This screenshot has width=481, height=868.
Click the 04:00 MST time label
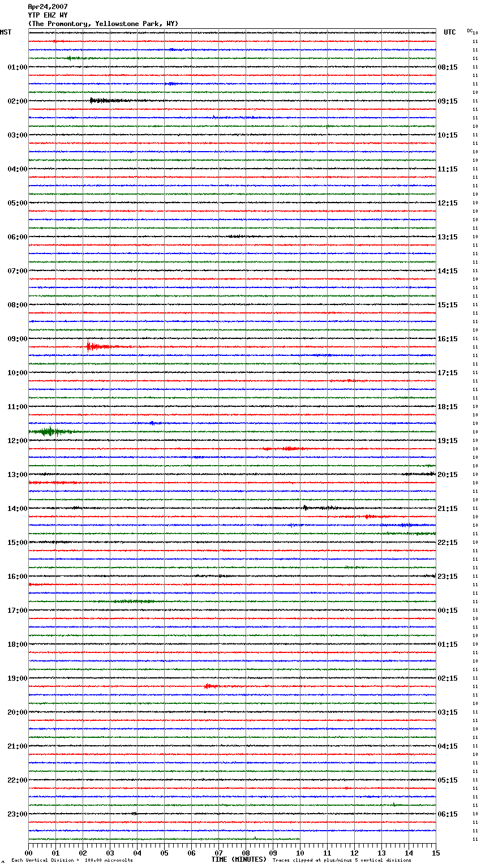[x=17, y=169]
